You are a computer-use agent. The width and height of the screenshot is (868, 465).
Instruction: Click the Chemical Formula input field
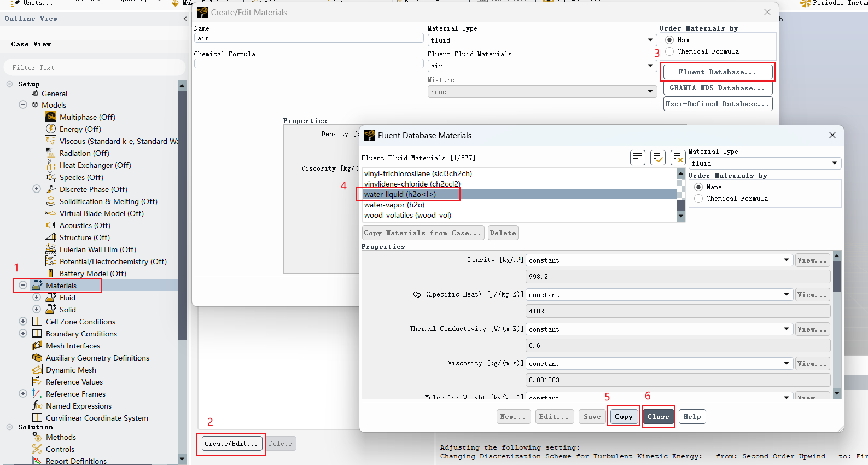(308, 64)
